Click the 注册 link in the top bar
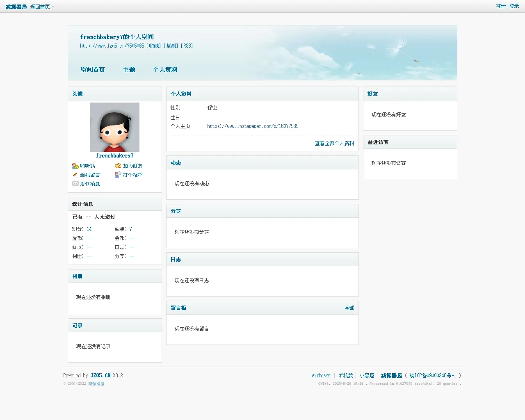Viewport: 525px width, 420px height. 501,6
